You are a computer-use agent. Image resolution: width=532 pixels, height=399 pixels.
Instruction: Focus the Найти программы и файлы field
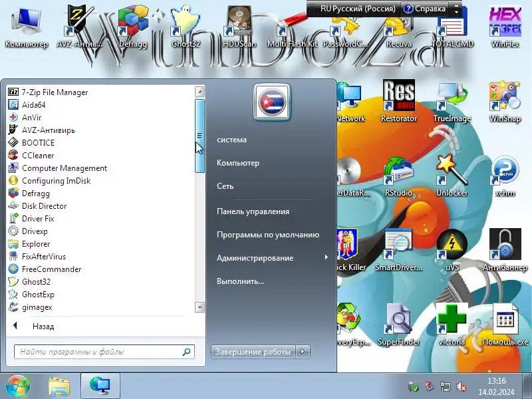tap(104, 352)
